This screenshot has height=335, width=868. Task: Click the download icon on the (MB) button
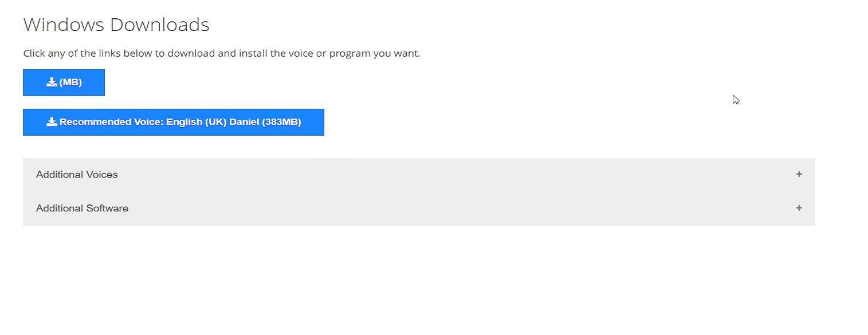[52, 82]
